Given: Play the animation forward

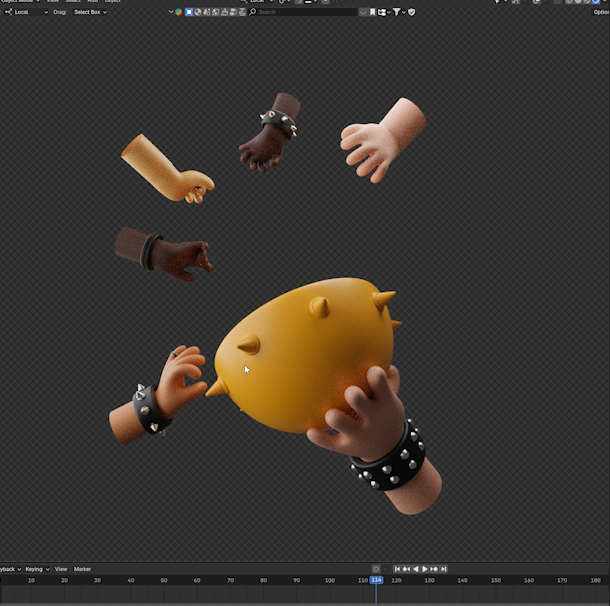Looking at the screenshot, I should (x=425, y=569).
